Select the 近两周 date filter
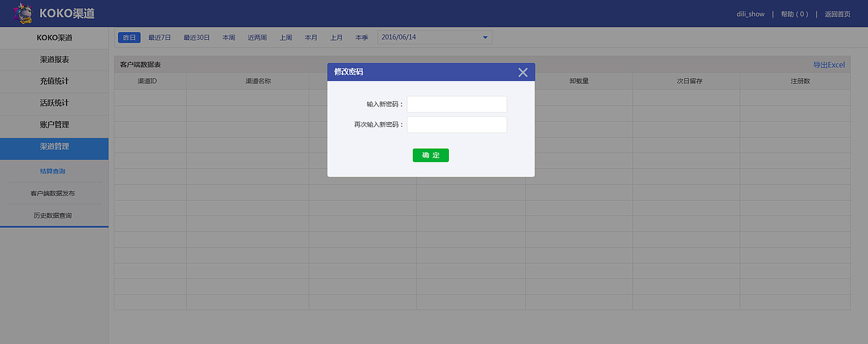 (x=257, y=38)
